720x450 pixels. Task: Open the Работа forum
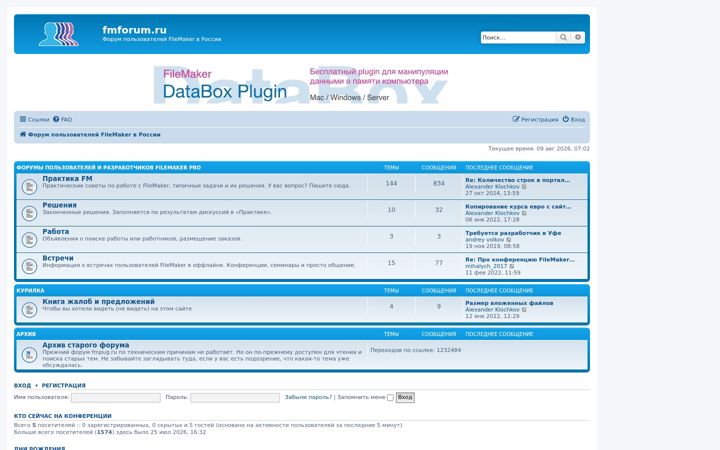(56, 231)
